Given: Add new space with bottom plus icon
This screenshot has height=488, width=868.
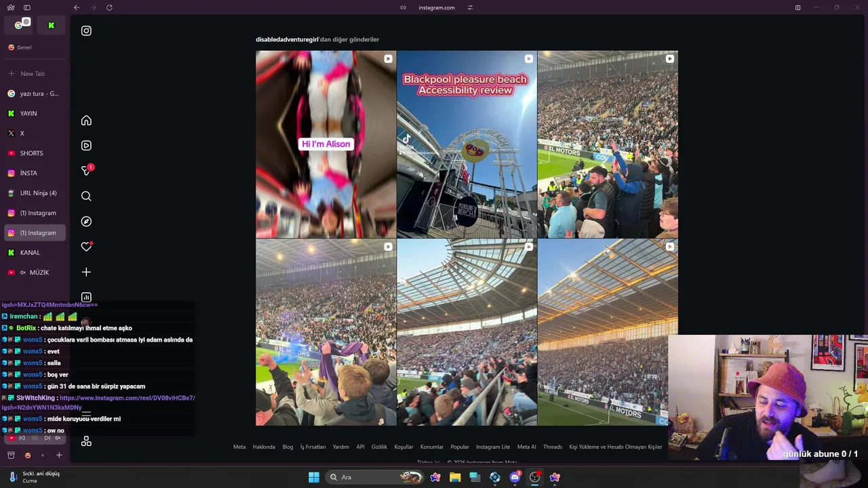Looking at the screenshot, I should click(x=59, y=455).
